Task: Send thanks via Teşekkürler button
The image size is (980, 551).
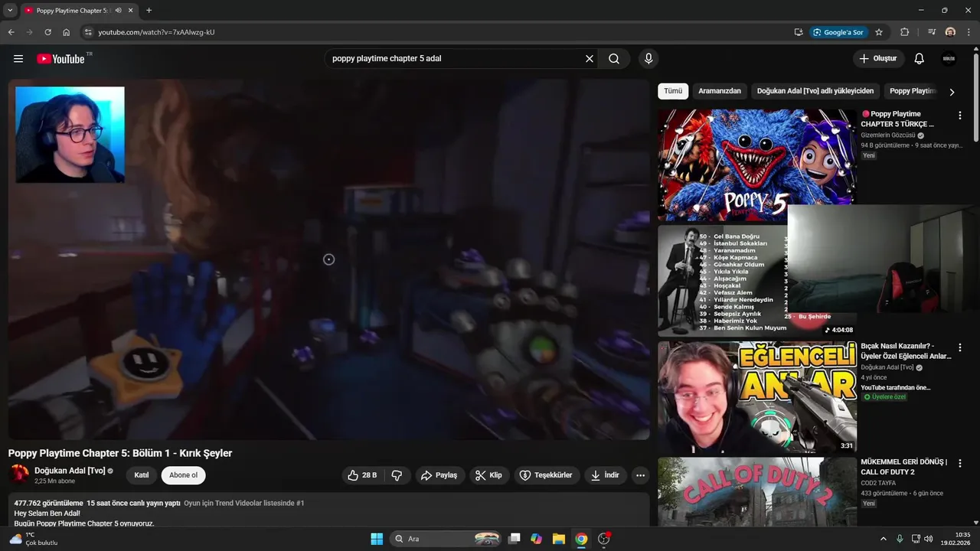Action: [547, 475]
